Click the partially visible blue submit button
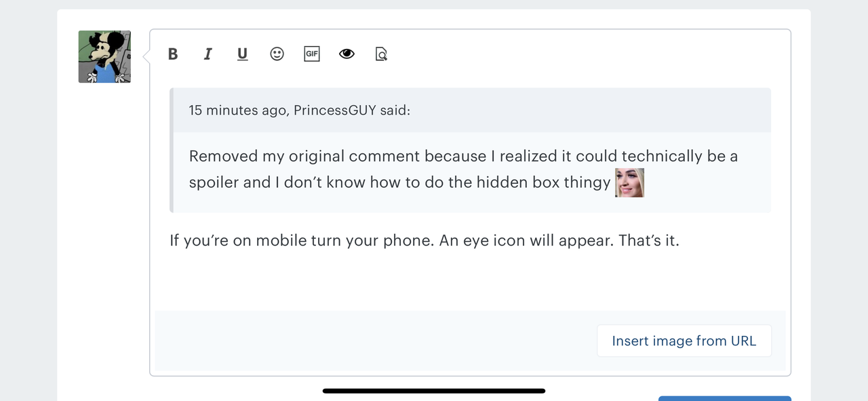Screen dimensions: 868x401 point(724,398)
